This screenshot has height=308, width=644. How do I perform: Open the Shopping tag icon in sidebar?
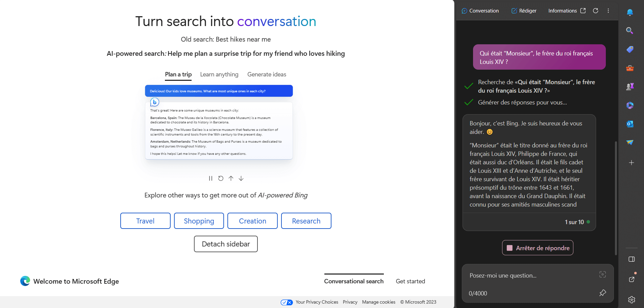pos(630,49)
